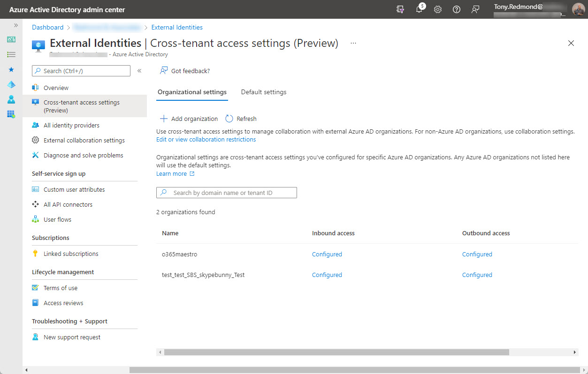Focus Search by domain name or tenant ID
This screenshot has width=588, height=374.
227,193
